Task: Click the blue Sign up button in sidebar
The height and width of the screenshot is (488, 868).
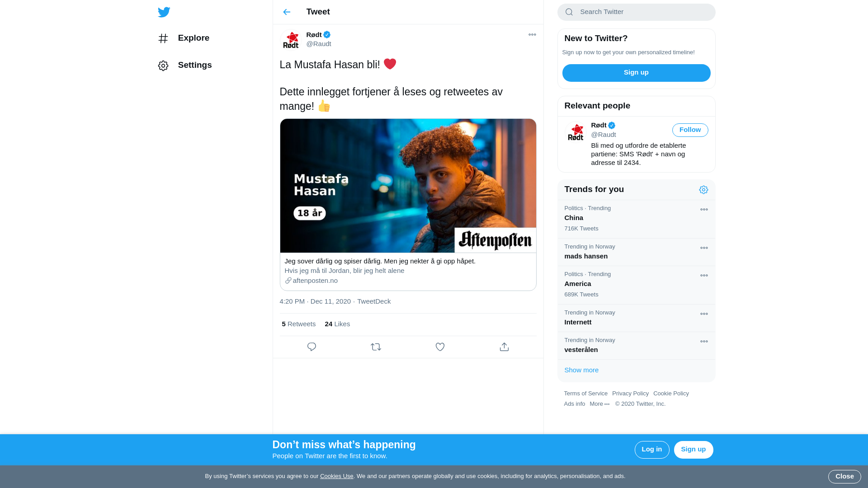Action: pyautogui.click(x=636, y=73)
